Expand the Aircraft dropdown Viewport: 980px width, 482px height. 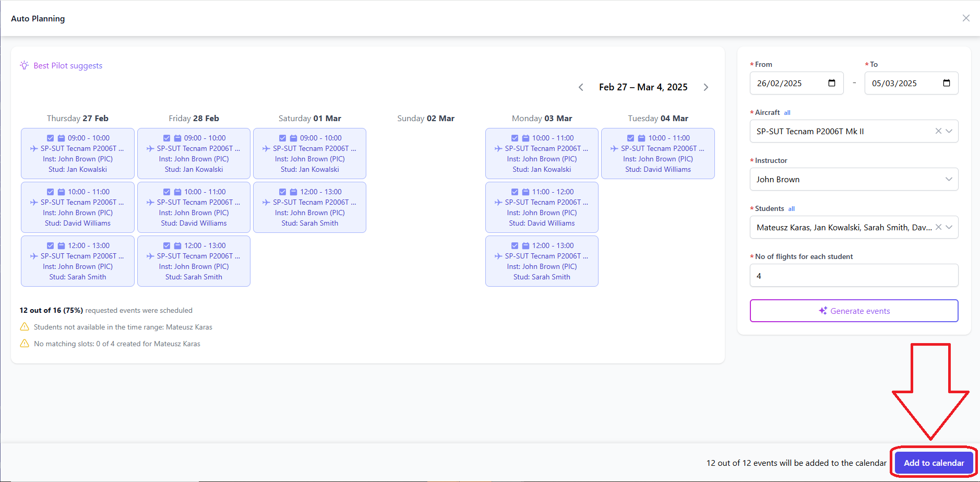(x=949, y=131)
